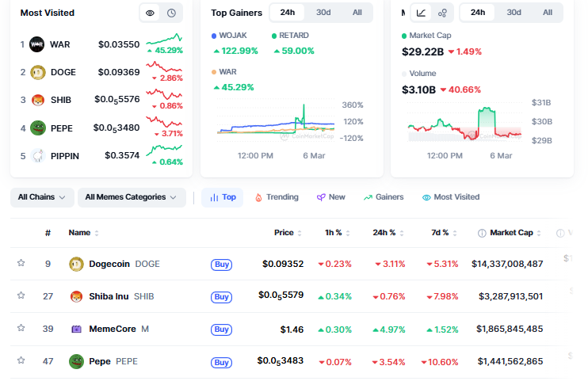Click the eye icon in Most Visited
Screen dimensions: 588x381
tap(150, 13)
